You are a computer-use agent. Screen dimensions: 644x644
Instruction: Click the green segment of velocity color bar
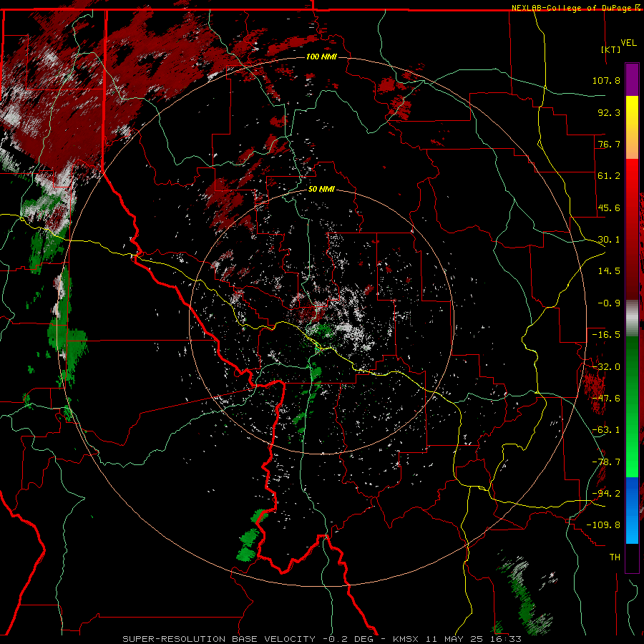[x=632, y=406]
